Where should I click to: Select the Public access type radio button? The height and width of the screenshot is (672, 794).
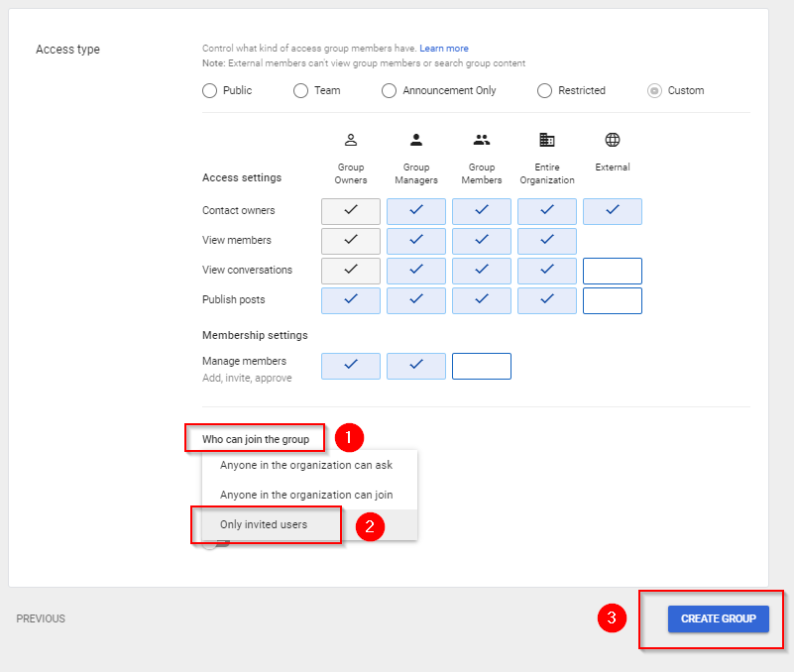(209, 90)
